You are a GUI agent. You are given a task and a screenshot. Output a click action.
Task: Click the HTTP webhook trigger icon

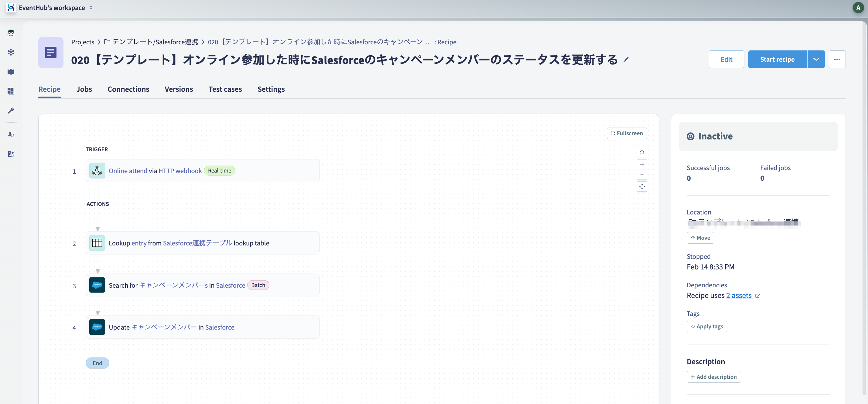(x=97, y=171)
